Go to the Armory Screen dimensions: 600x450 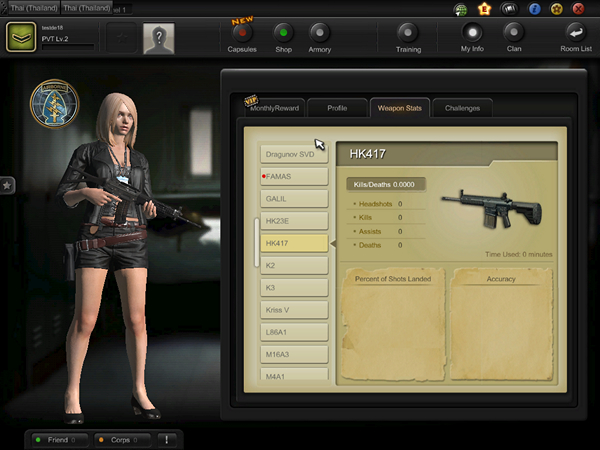coord(319,32)
